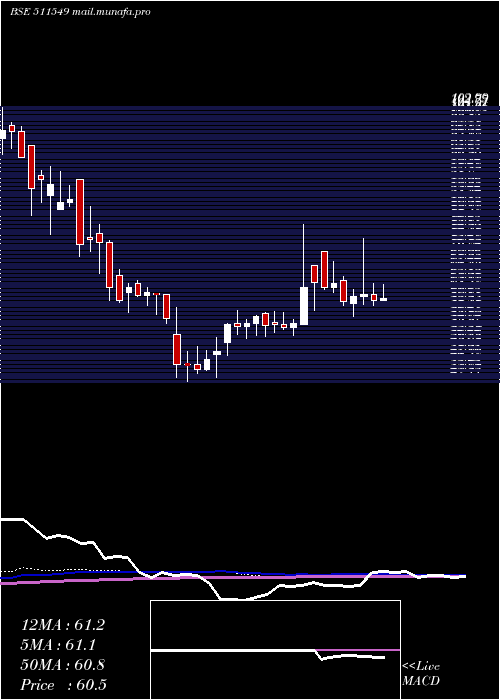
Task: Click the magenta signal line in the MACD box
Action: coord(358,650)
